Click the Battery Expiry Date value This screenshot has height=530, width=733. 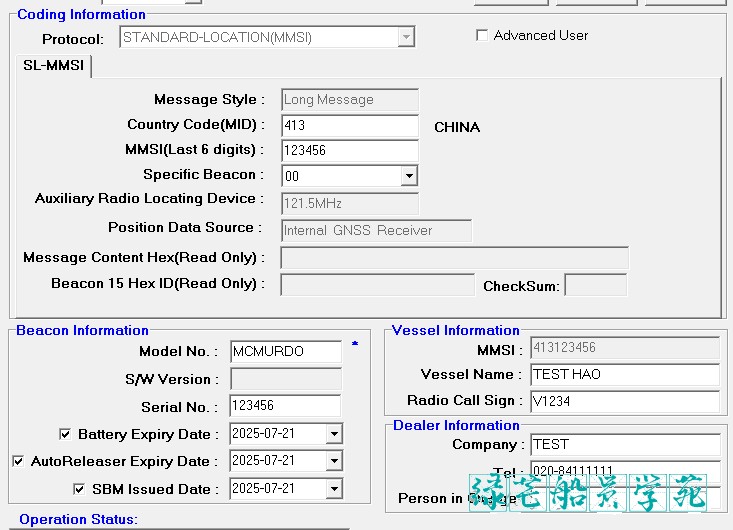(x=264, y=434)
